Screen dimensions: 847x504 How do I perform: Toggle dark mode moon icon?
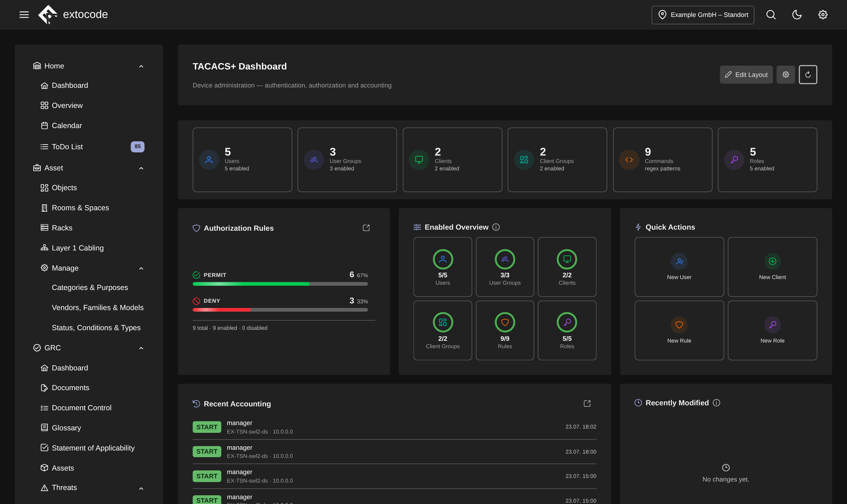[797, 15]
